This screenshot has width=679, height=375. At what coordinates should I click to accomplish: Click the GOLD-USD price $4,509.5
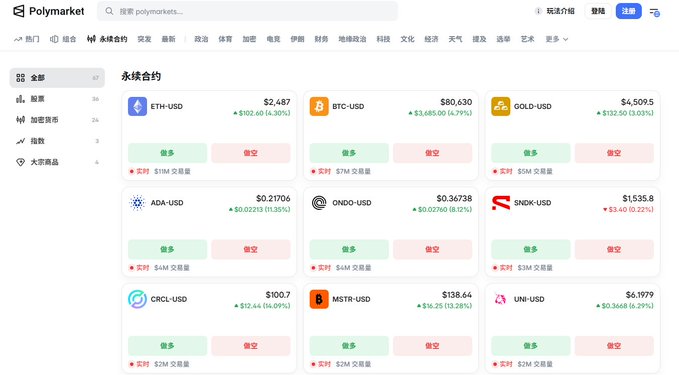[637, 102]
